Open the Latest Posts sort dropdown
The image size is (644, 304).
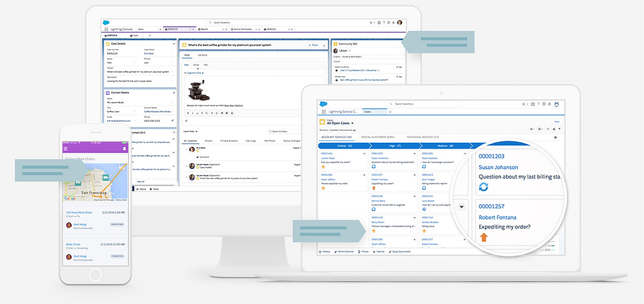190,131
